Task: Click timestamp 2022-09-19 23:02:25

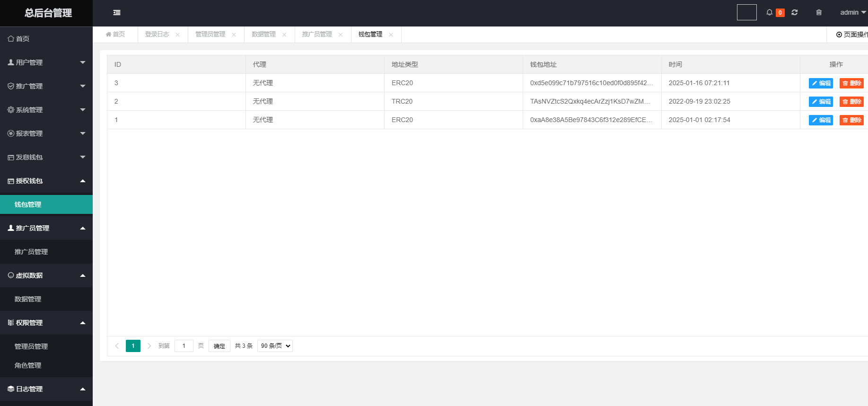Action: tap(700, 101)
